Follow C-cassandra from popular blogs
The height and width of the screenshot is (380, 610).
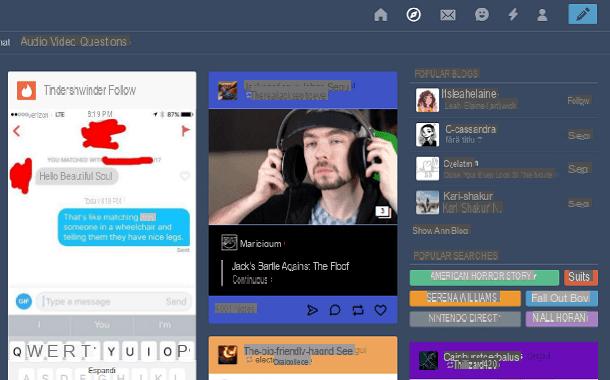(579, 135)
